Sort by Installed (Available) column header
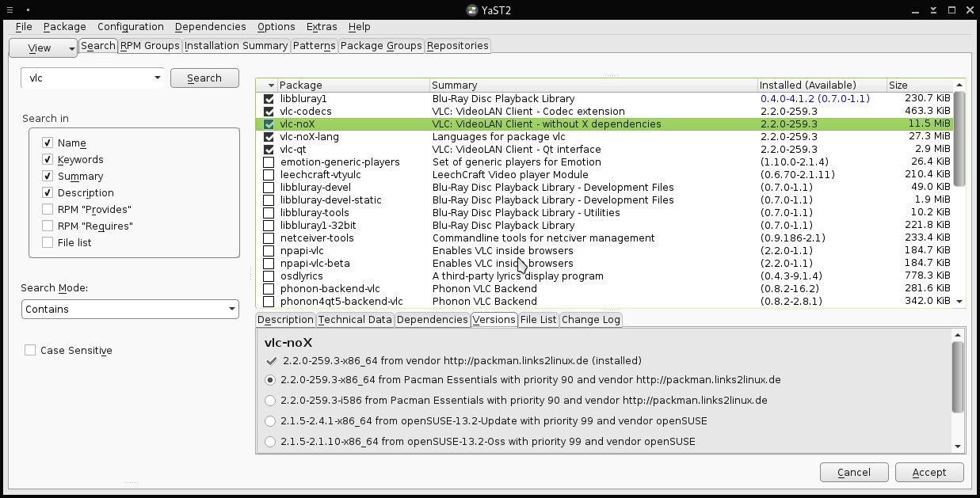The image size is (980, 498). 822,85
